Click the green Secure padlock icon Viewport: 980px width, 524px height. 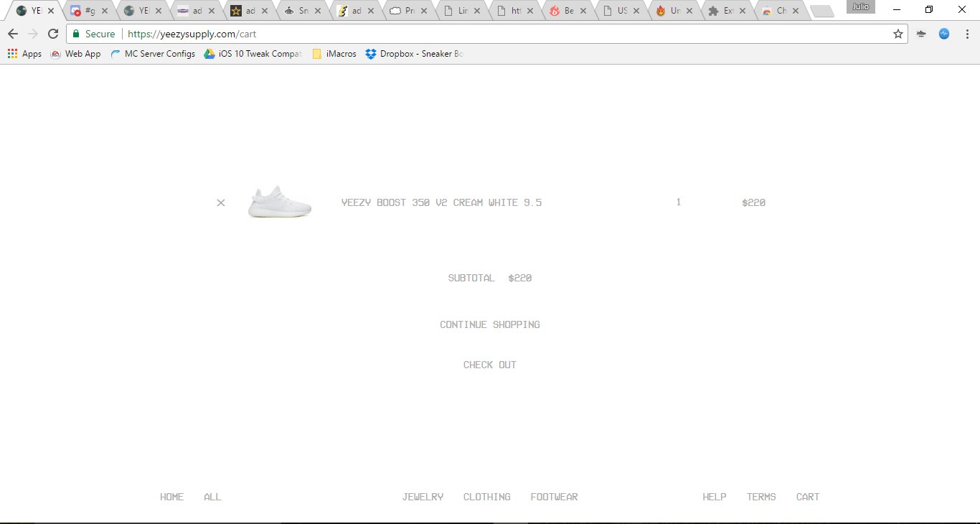pos(76,34)
